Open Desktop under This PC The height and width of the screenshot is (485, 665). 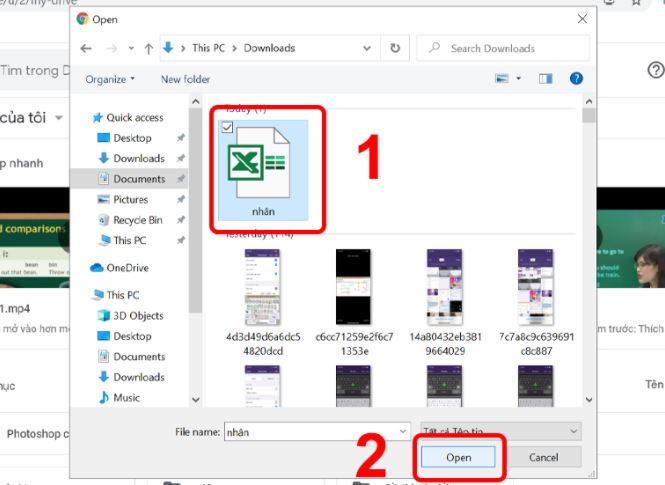click(124, 336)
